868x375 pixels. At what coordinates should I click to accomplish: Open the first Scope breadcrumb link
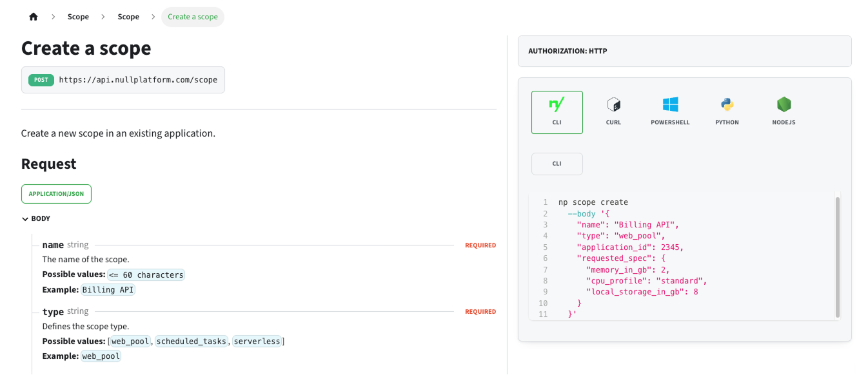pyautogui.click(x=78, y=17)
